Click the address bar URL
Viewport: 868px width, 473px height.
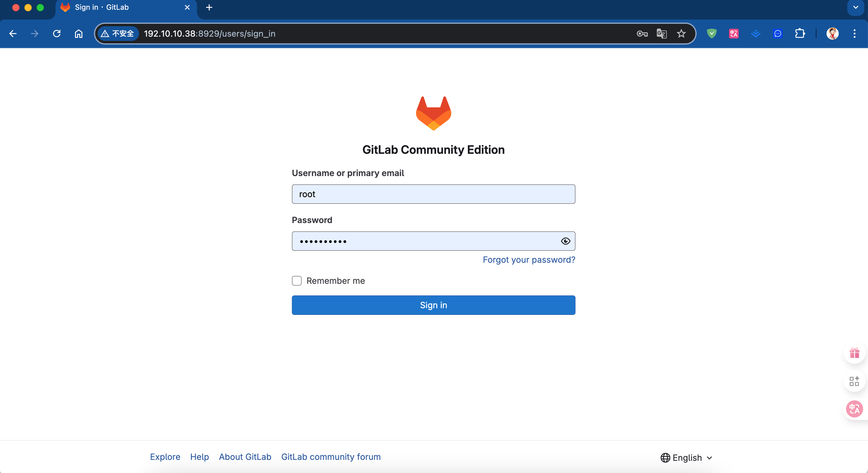point(210,34)
